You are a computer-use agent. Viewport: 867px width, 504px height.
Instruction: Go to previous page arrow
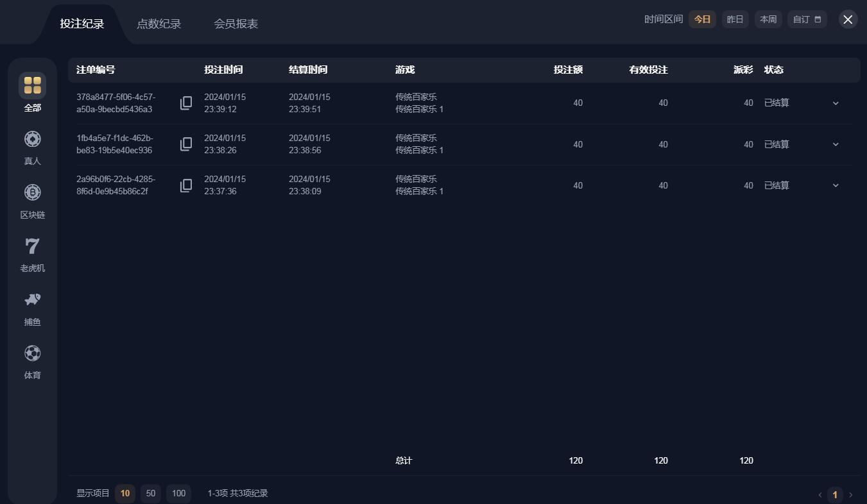(820, 494)
